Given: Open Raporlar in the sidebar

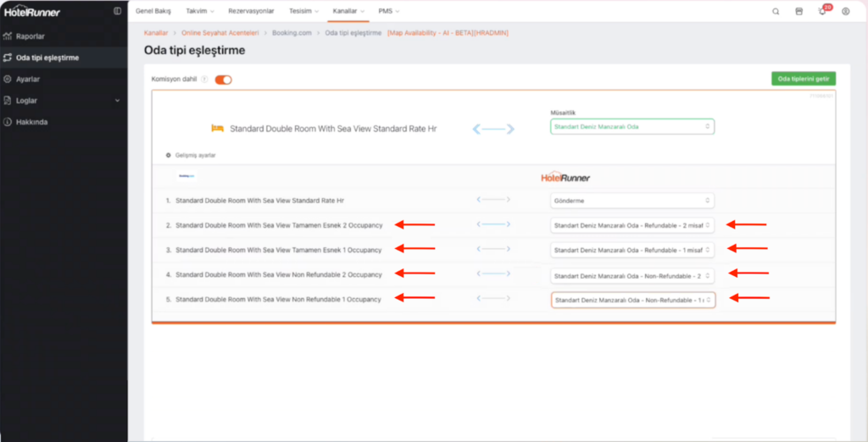Looking at the screenshot, I should coord(31,36).
